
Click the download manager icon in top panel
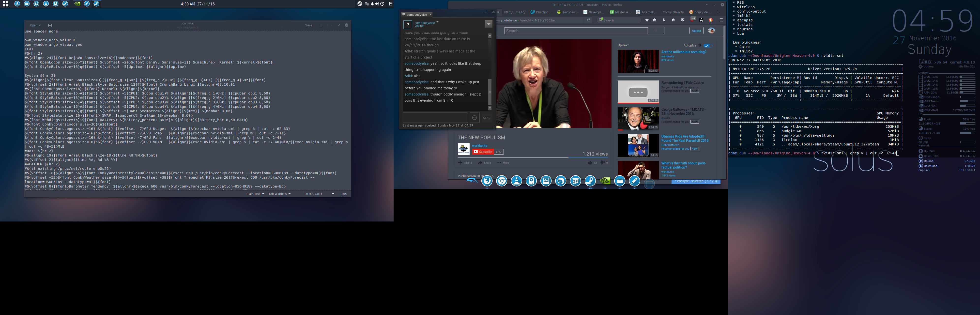17,4
